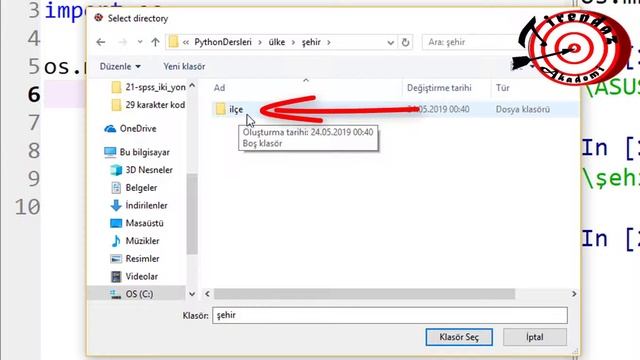Click the İndirilenler download arrow icon
The width and height of the screenshot is (640, 360).
[116, 205]
